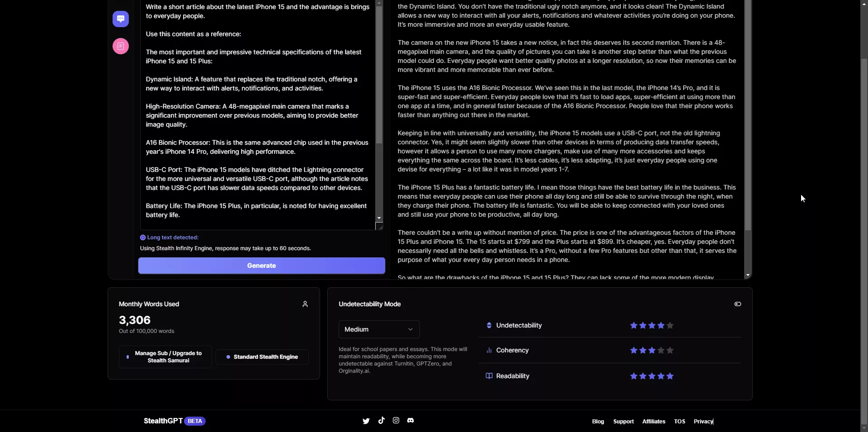This screenshot has width=868, height=432.
Task: Open the TikTok social link
Action: pyautogui.click(x=382, y=421)
